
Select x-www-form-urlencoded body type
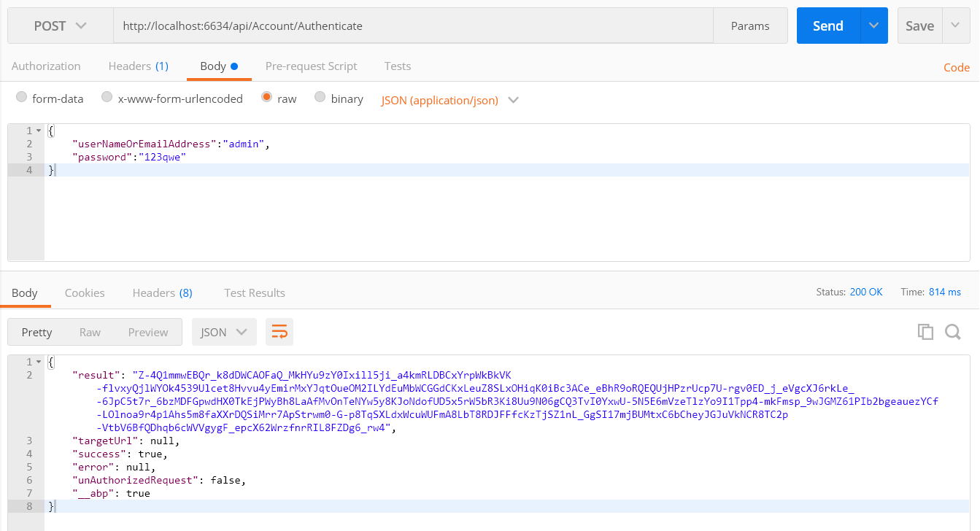107,97
